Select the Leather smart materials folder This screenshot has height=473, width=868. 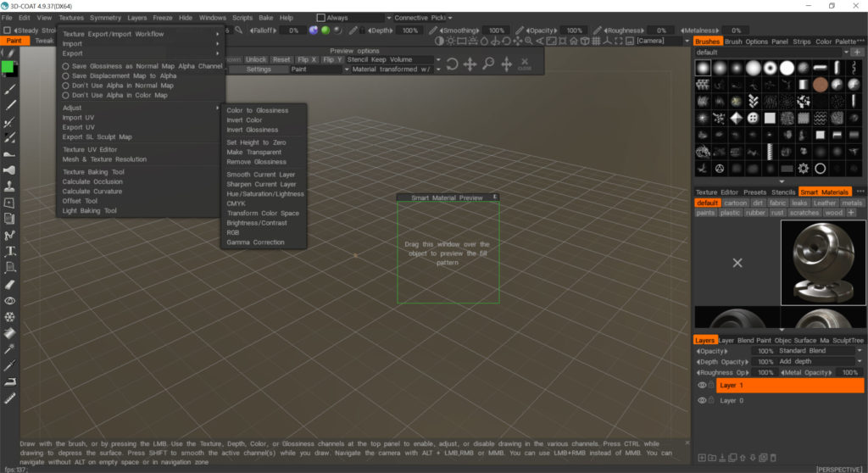pos(824,203)
